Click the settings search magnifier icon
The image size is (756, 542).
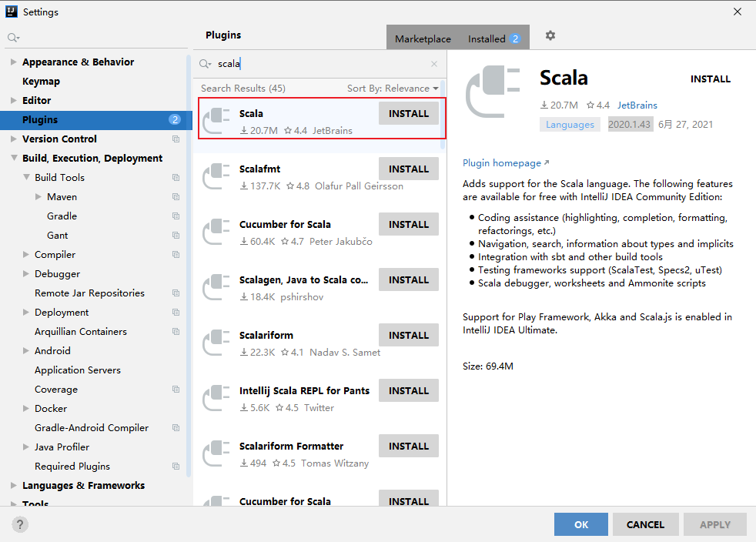(14, 38)
